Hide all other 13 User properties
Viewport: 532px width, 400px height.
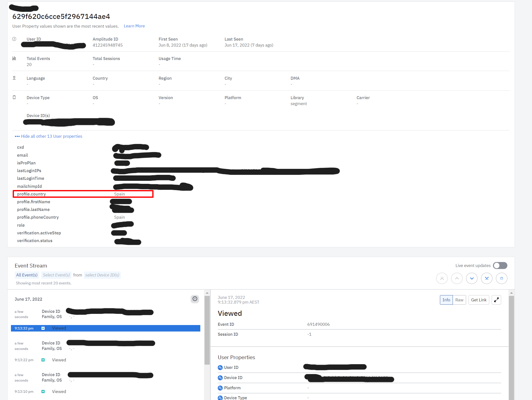pos(51,136)
